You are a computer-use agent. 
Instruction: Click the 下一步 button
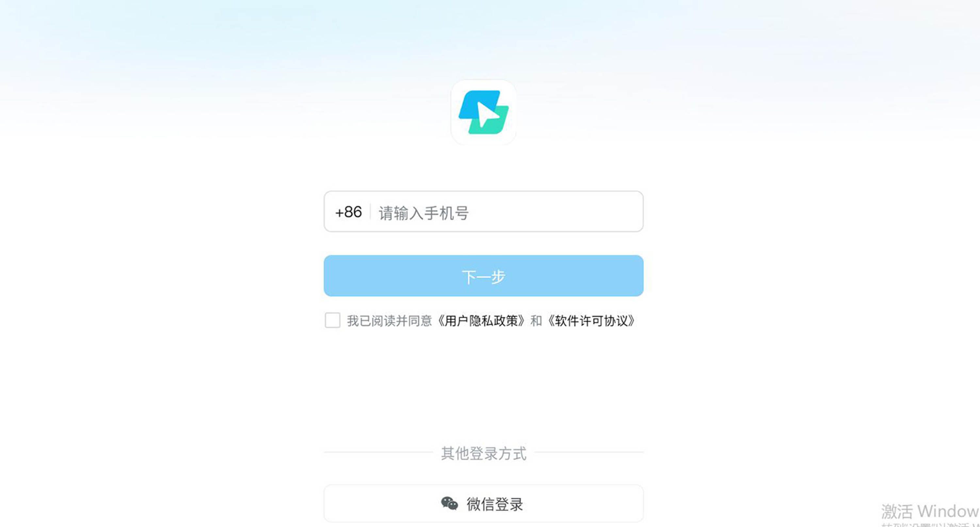tap(483, 276)
